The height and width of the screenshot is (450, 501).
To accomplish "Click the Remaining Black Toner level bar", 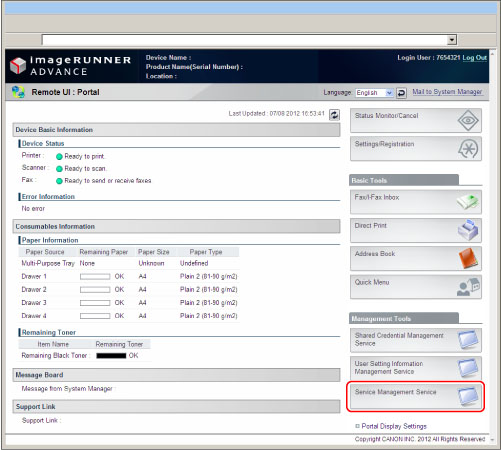I will pos(111,356).
